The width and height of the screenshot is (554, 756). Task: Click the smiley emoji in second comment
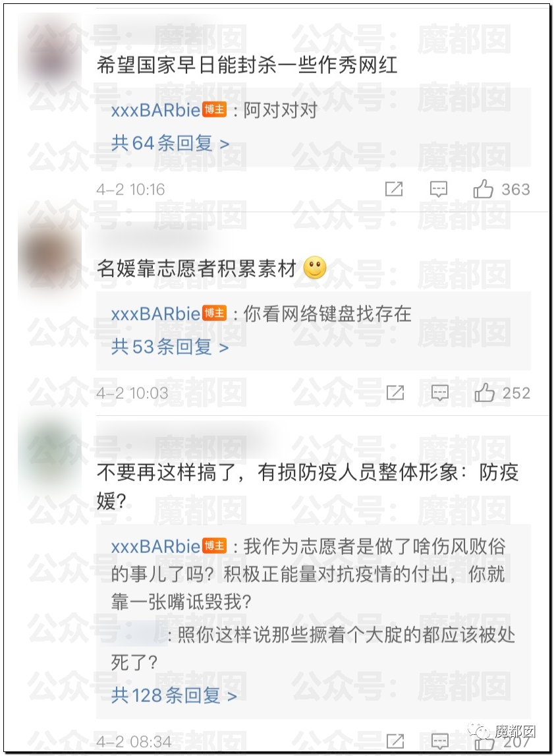pyautogui.click(x=315, y=267)
